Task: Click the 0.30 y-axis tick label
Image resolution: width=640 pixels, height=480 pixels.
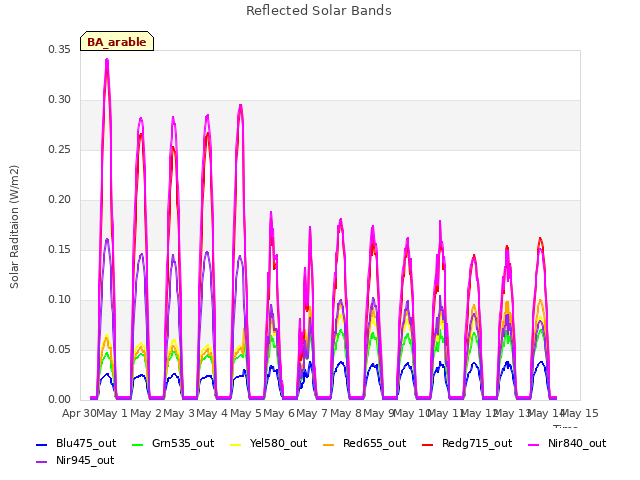Action: coord(60,100)
